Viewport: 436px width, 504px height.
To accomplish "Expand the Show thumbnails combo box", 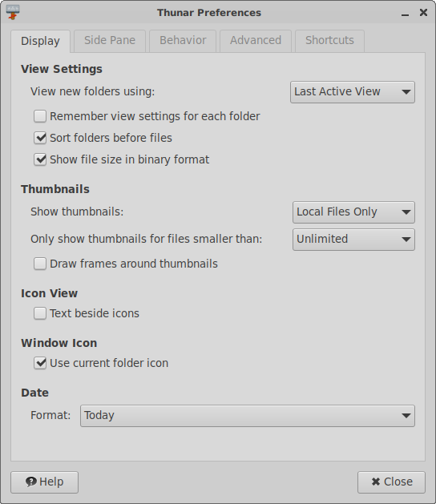I will [x=353, y=212].
